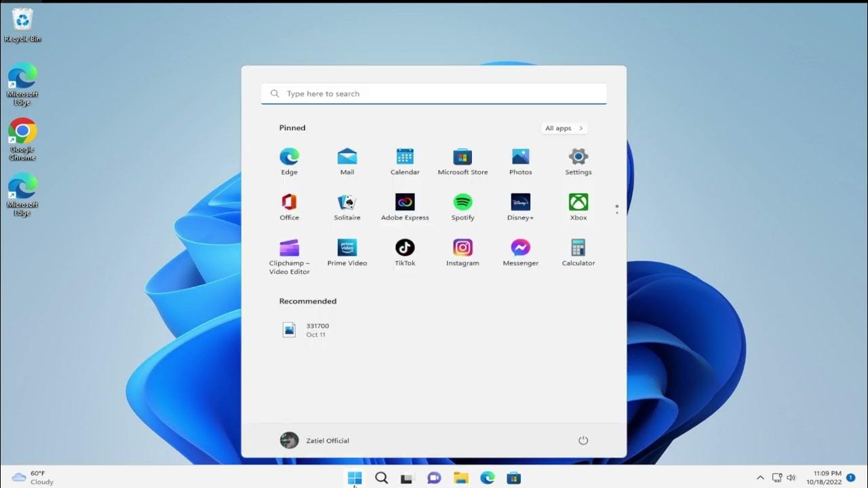Launch TikTok from pinned apps
868x488 pixels.
point(405,253)
